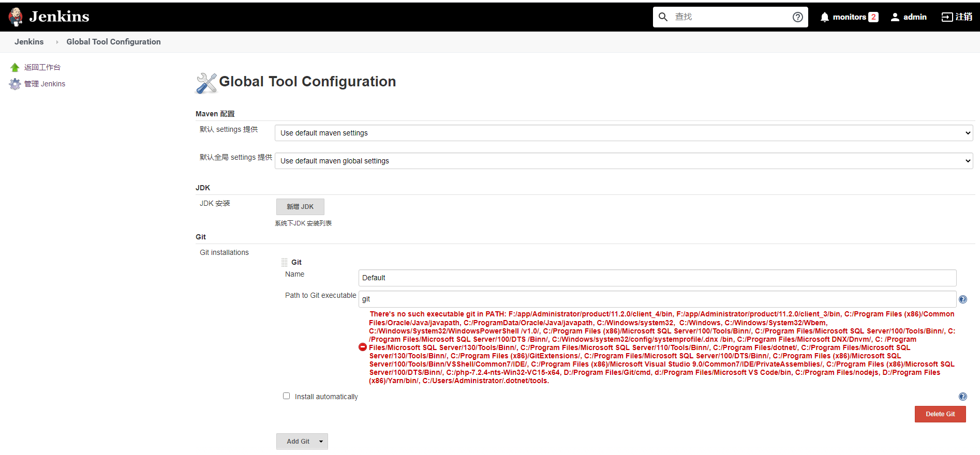Click the Jenkins butler logo icon
The height and width of the screenshot is (455, 980).
tap(16, 17)
